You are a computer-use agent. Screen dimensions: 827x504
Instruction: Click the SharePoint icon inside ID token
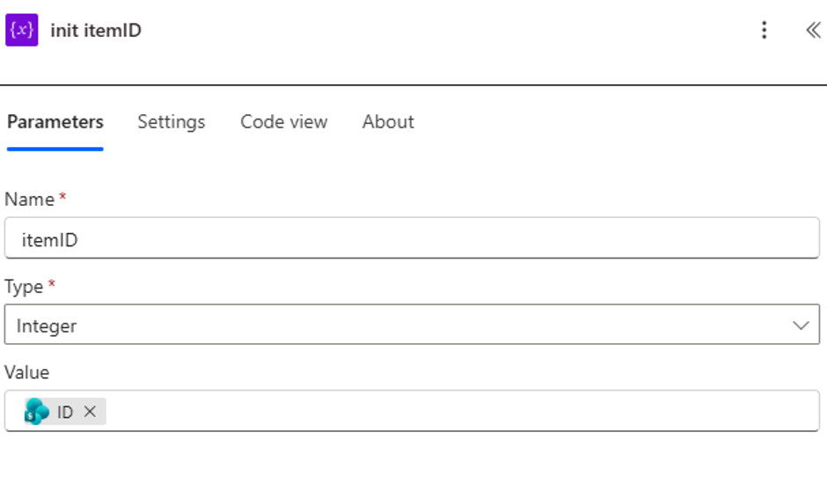[36, 412]
